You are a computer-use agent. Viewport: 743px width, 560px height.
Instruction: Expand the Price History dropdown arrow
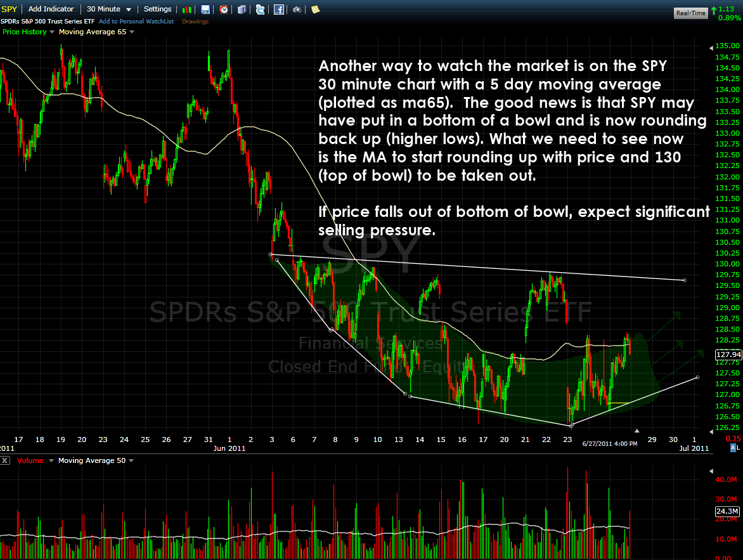[51, 32]
